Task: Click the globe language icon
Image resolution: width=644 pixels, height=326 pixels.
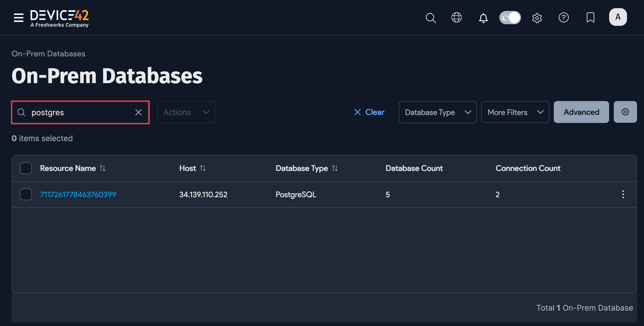Action: click(x=457, y=17)
